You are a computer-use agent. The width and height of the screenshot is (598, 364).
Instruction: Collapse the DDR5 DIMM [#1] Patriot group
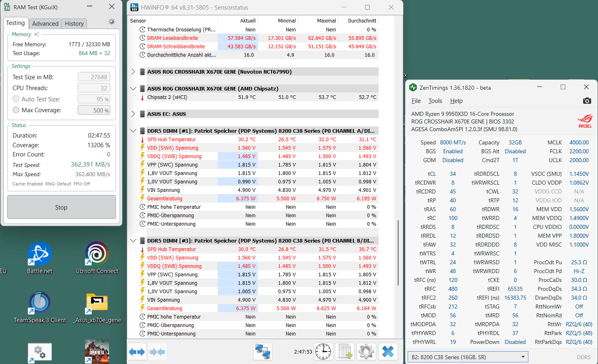click(x=133, y=131)
